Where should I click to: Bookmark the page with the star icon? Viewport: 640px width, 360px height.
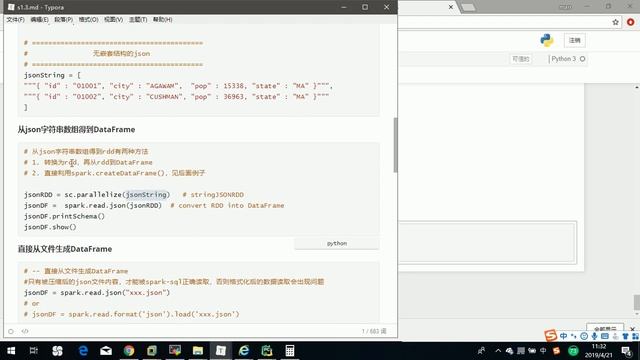(616, 22)
